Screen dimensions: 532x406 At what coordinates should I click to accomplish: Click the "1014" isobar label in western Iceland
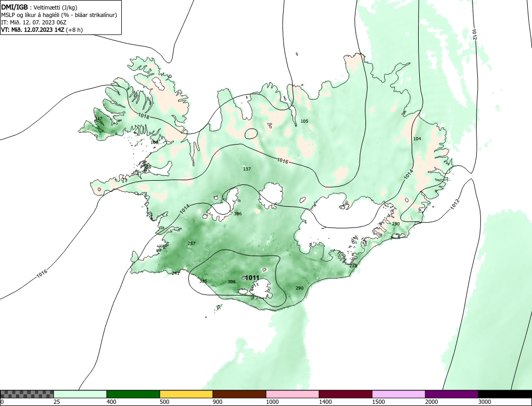pyautogui.click(x=185, y=209)
